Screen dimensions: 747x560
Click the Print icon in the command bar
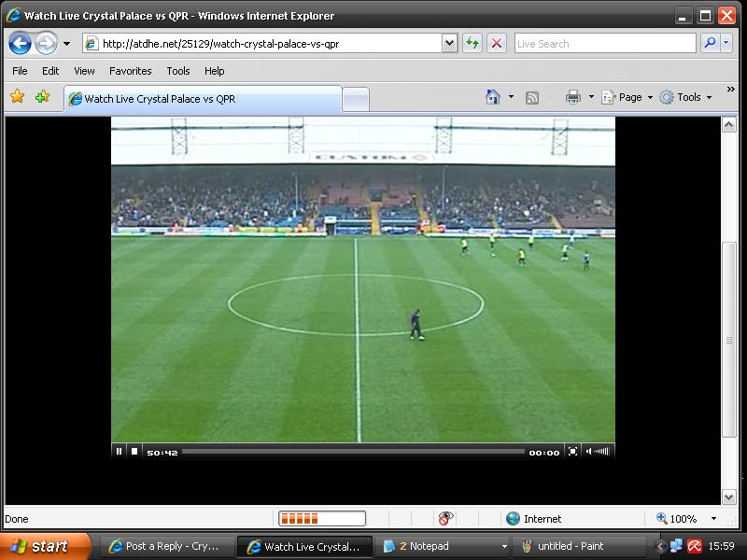[x=573, y=97]
